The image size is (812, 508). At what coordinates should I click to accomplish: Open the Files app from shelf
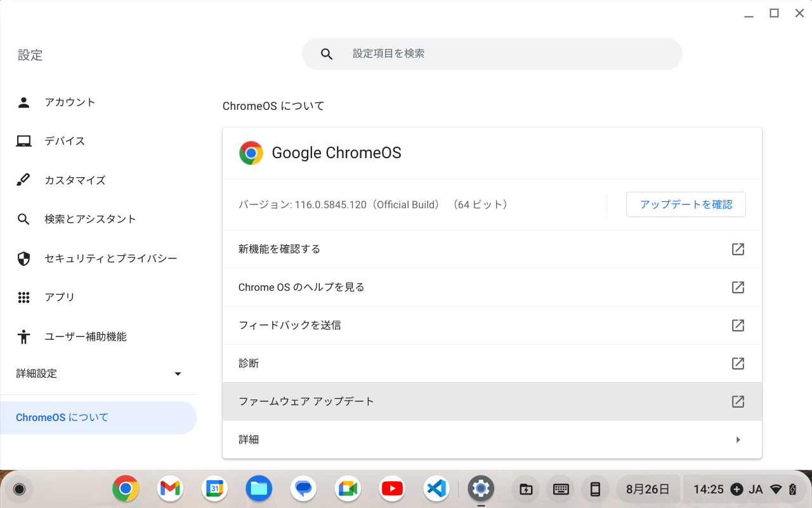point(259,488)
